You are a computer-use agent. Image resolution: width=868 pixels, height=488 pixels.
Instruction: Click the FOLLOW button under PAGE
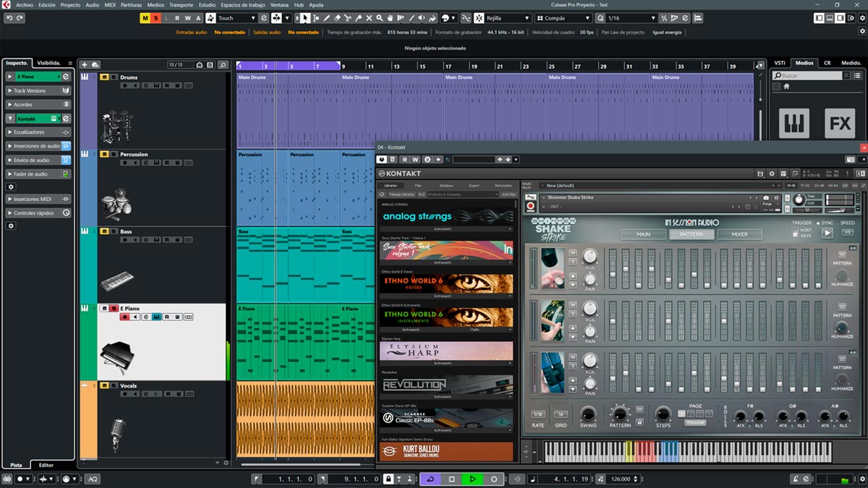coord(695,422)
